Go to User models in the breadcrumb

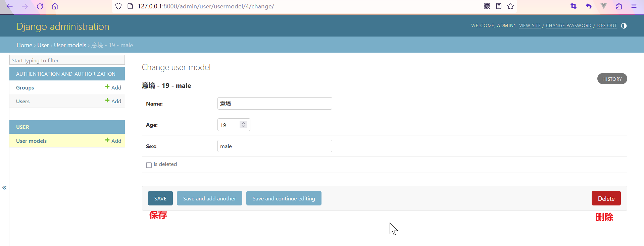point(70,45)
